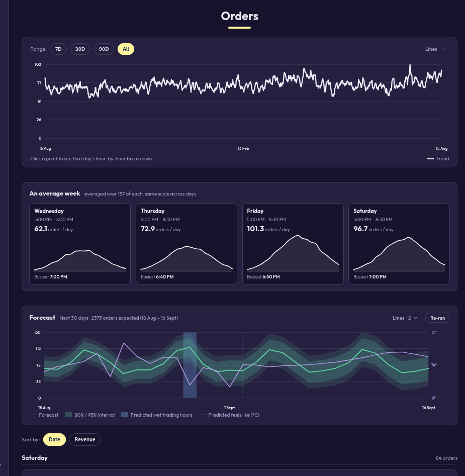Sort orders by Revenue
Image resolution: width=465 pixels, height=476 pixels.
[x=85, y=440]
